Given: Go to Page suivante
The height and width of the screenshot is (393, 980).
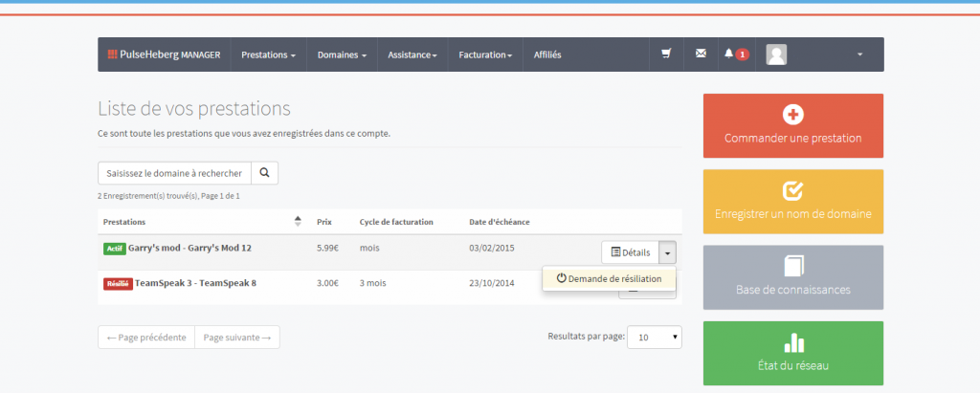Looking at the screenshot, I should (x=237, y=338).
